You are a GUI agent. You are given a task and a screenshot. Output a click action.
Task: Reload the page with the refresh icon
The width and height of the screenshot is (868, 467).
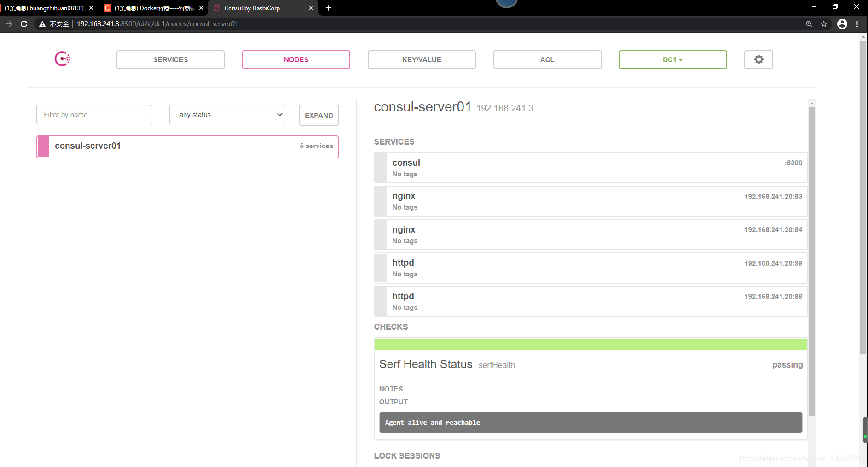[24, 24]
